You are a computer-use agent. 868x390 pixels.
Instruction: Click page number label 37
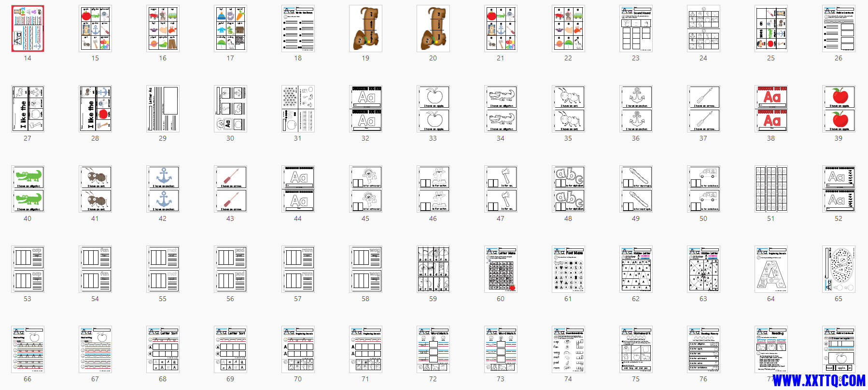pyautogui.click(x=703, y=138)
